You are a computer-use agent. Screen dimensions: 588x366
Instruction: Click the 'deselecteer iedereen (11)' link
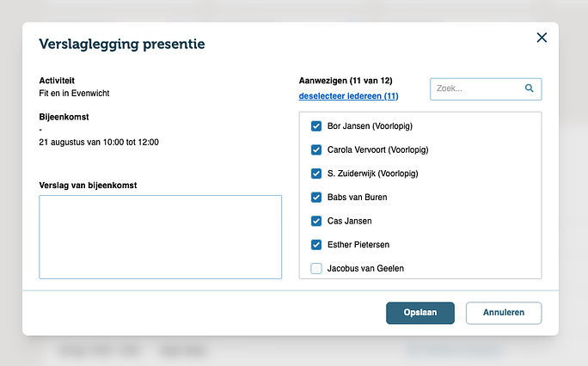click(348, 96)
